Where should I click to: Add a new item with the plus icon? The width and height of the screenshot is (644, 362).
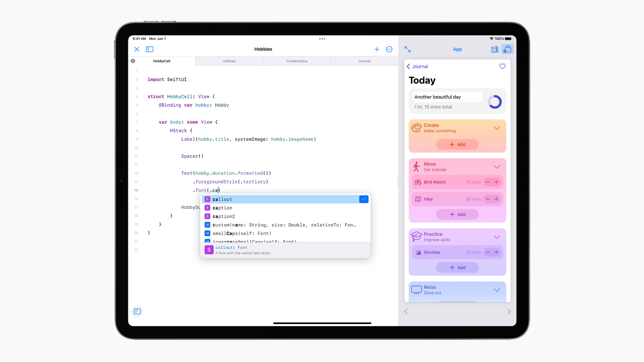point(377,49)
